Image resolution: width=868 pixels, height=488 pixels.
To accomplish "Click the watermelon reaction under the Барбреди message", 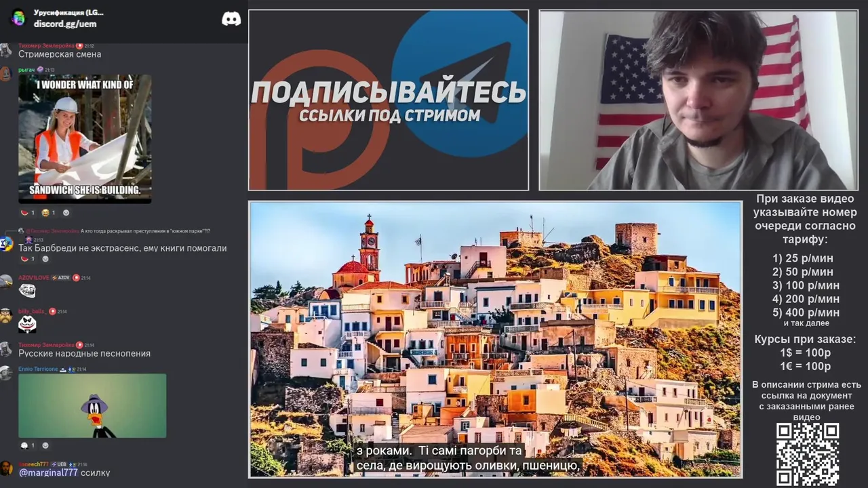I will click(27, 259).
